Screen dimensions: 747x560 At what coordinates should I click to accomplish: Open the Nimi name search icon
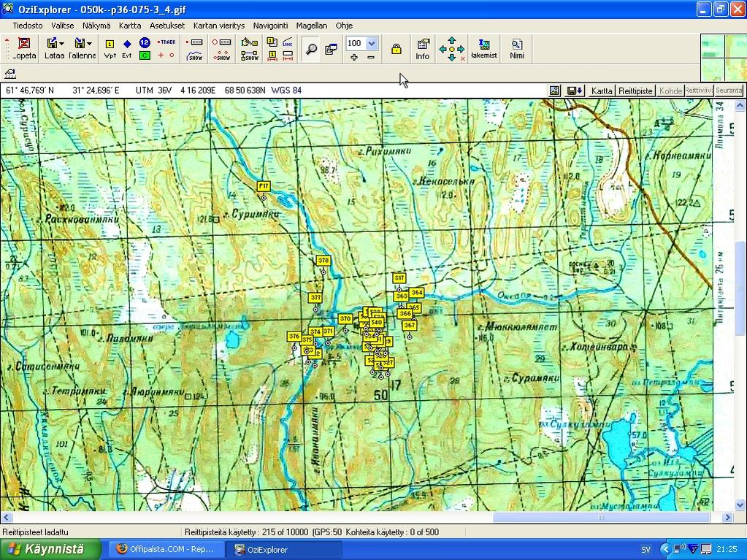click(x=516, y=49)
